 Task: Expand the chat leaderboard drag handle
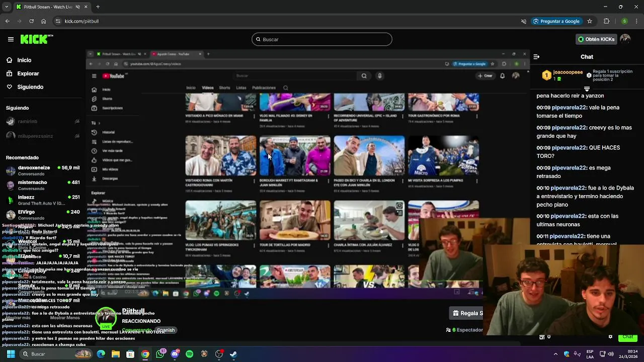(587, 89)
